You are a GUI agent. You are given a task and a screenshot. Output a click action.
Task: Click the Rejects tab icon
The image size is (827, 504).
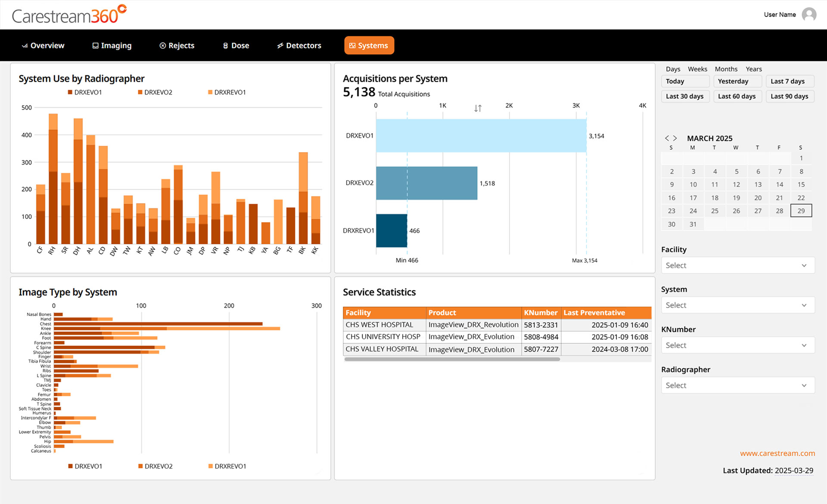click(162, 46)
